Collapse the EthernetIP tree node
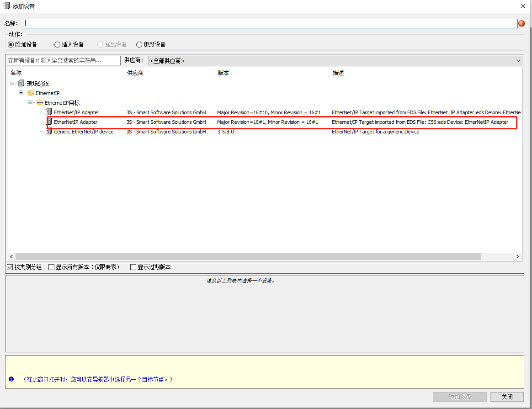The width and height of the screenshot is (532, 409). tap(21, 93)
